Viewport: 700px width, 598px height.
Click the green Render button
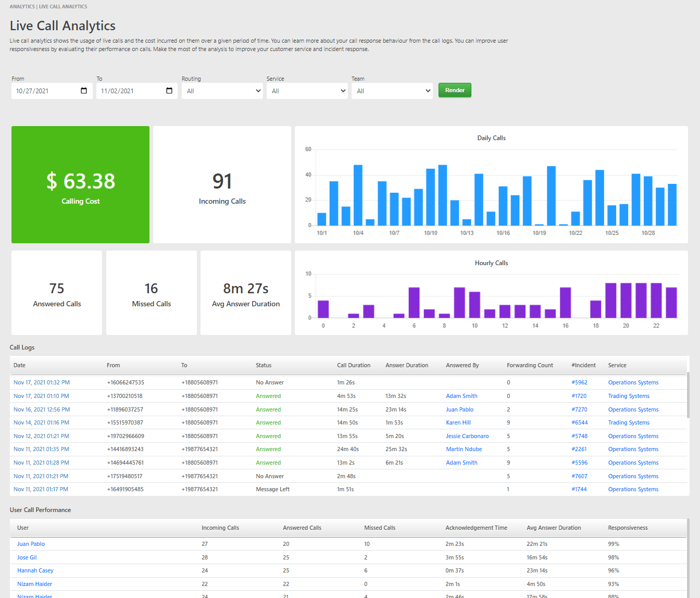click(455, 90)
